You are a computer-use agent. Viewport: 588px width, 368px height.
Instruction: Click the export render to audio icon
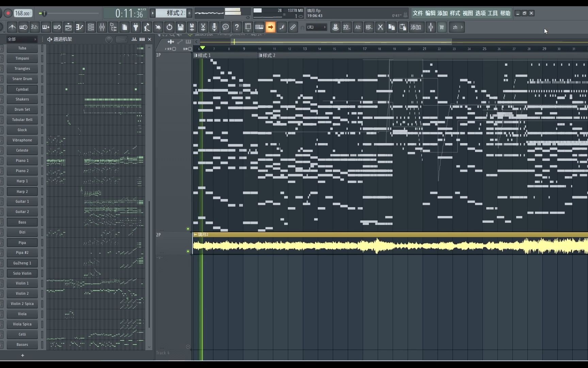(192, 27)
